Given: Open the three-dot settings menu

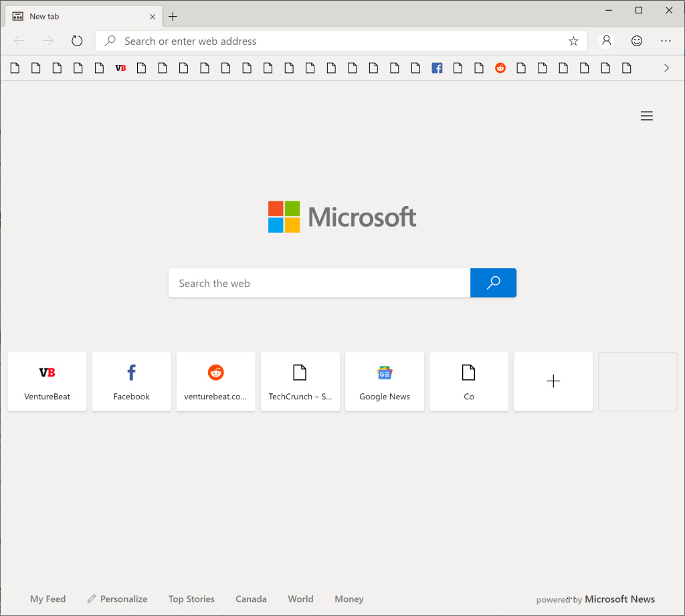Looking at the screenshot, I should coord(666,41).
